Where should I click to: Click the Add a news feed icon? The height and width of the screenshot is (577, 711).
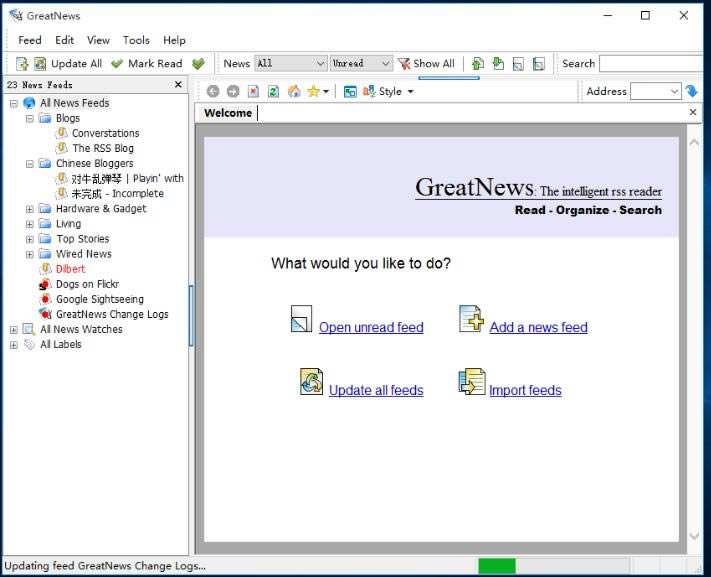tap(471, 320)
